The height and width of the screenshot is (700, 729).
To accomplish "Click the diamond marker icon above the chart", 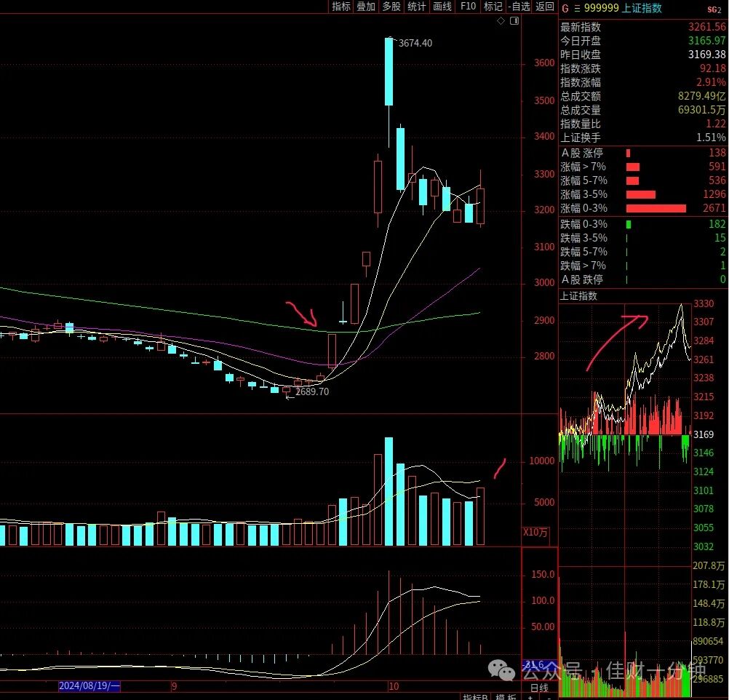I will tap(501, 21).
